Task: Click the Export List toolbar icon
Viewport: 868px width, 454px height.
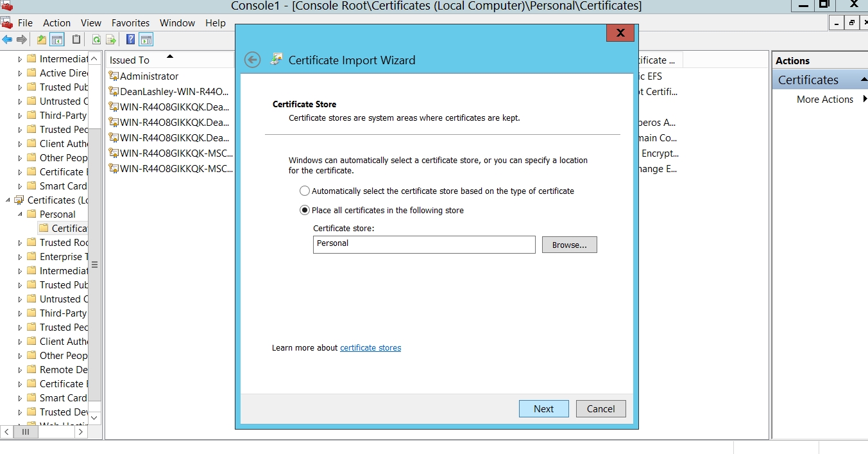Action: pyautogui.click(x=111, y=40)
